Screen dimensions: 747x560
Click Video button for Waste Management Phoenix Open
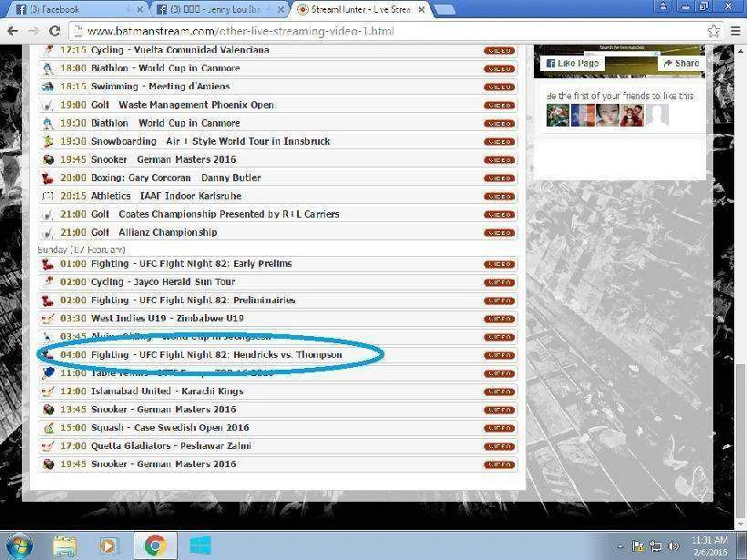(x=499, y=106)
